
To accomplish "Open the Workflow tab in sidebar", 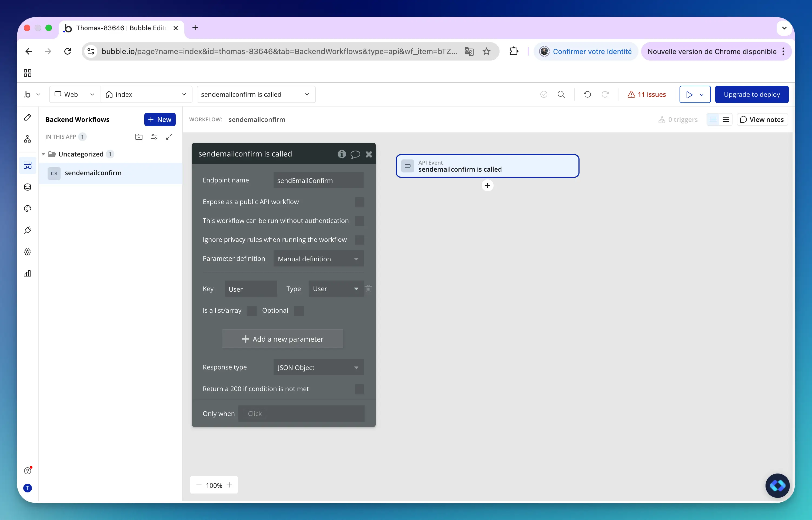I will [x=28, y=139].
